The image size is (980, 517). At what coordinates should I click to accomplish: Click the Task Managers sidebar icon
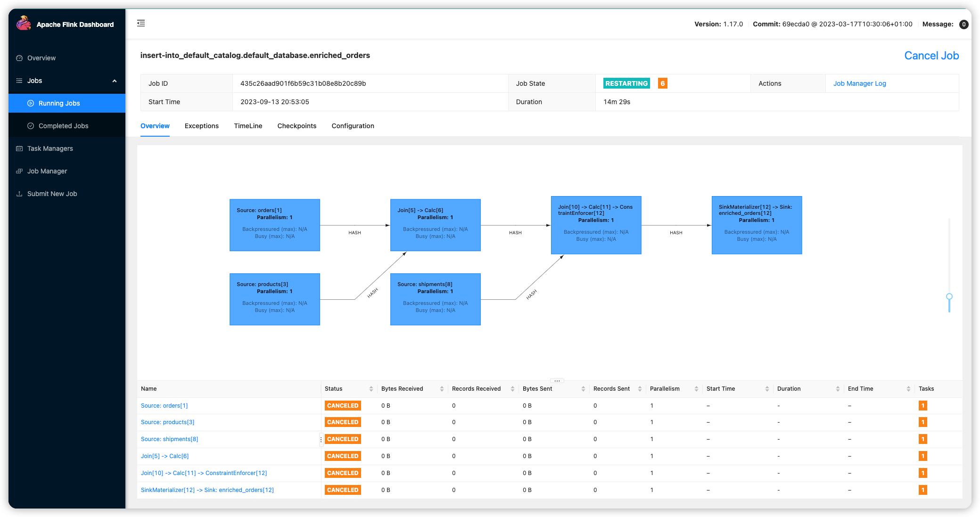pos(19,148)
